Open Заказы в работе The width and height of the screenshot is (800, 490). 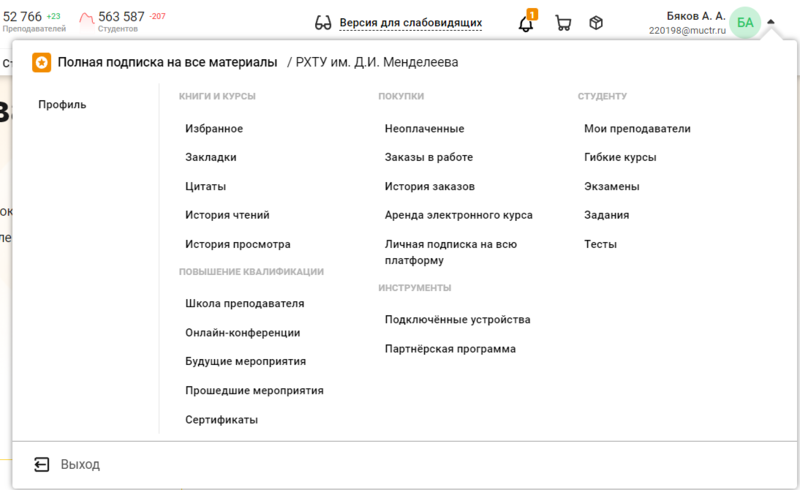[x=429, y=157]
